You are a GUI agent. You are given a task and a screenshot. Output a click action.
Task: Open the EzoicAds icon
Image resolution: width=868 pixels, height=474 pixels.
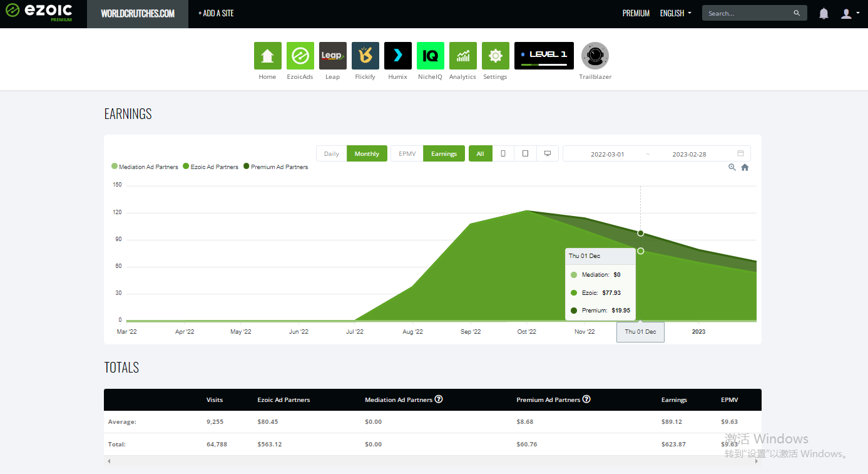point(300,56)
